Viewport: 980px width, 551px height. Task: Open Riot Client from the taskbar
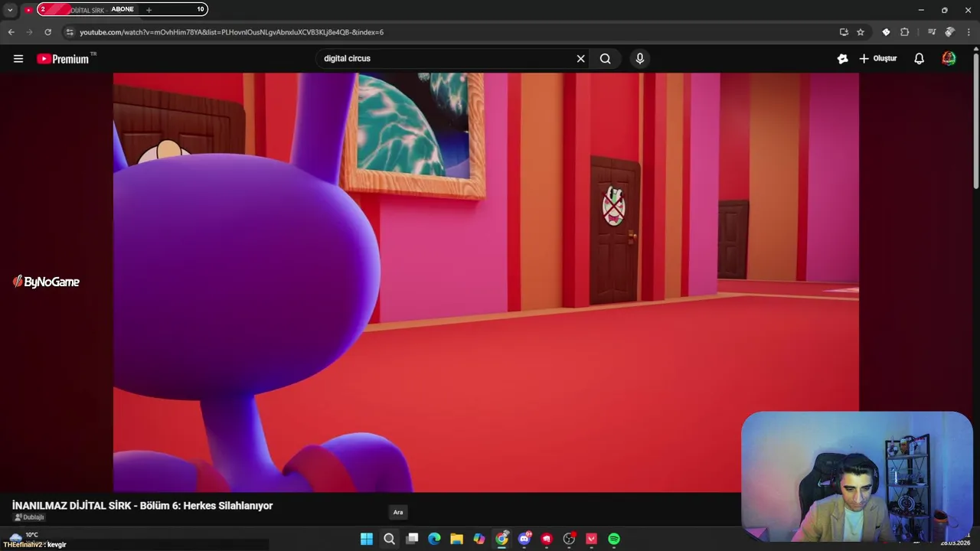pyautogui.click(x=547, y=539)
